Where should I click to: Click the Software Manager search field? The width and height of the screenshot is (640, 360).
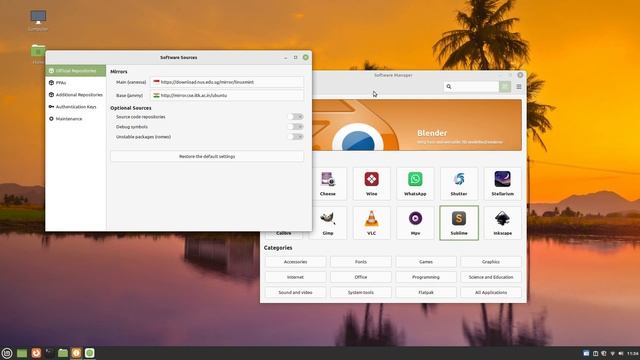click(471, 87)
